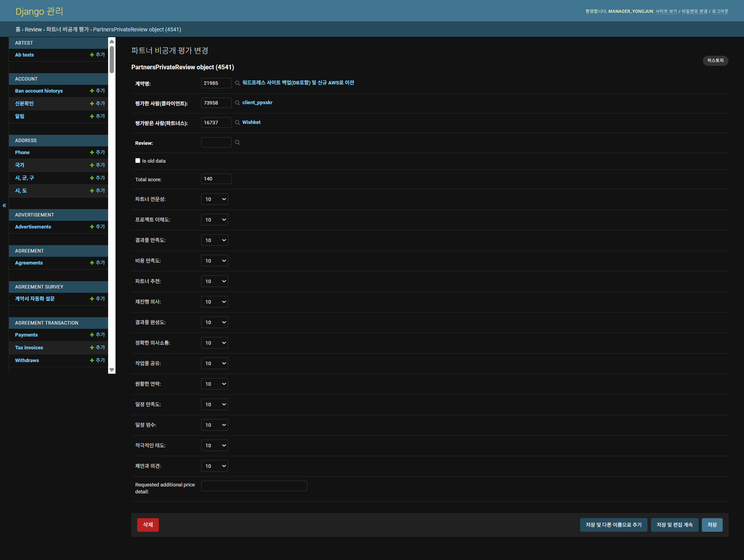Viewport: 744px width, 560px height.
Task: Open Withdraws in the sidebar
Action: click(x=27, y=361)
